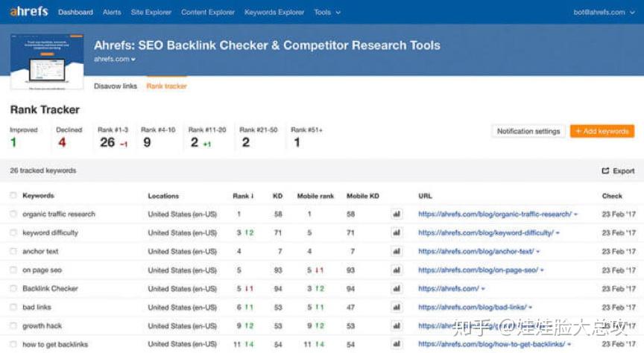The height and width of the screenshot is (353, 644).
Task: Open chart icon for organic traffic research
Action: click(397, 214)
